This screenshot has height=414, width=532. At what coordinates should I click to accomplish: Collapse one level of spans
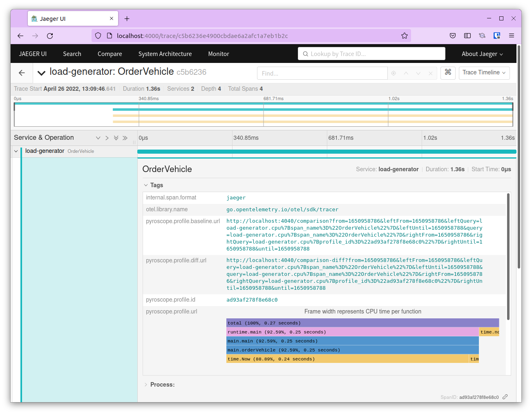107,138
